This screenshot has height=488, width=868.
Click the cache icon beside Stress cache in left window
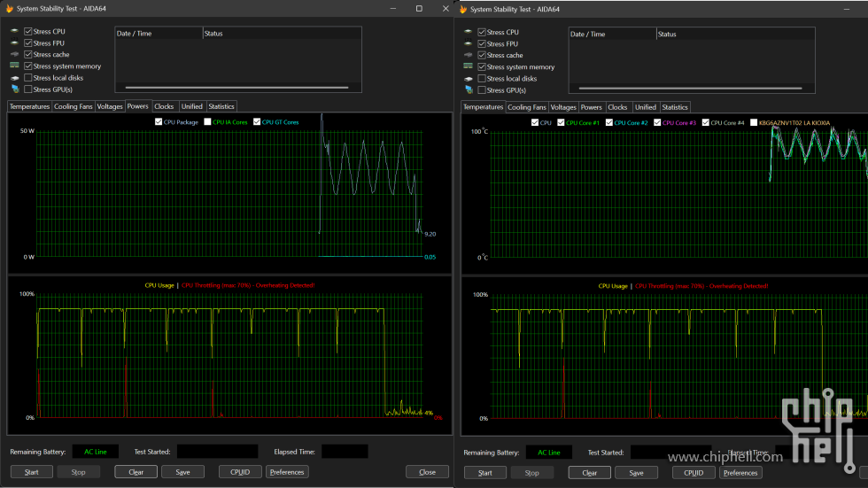tap(14, 54)
